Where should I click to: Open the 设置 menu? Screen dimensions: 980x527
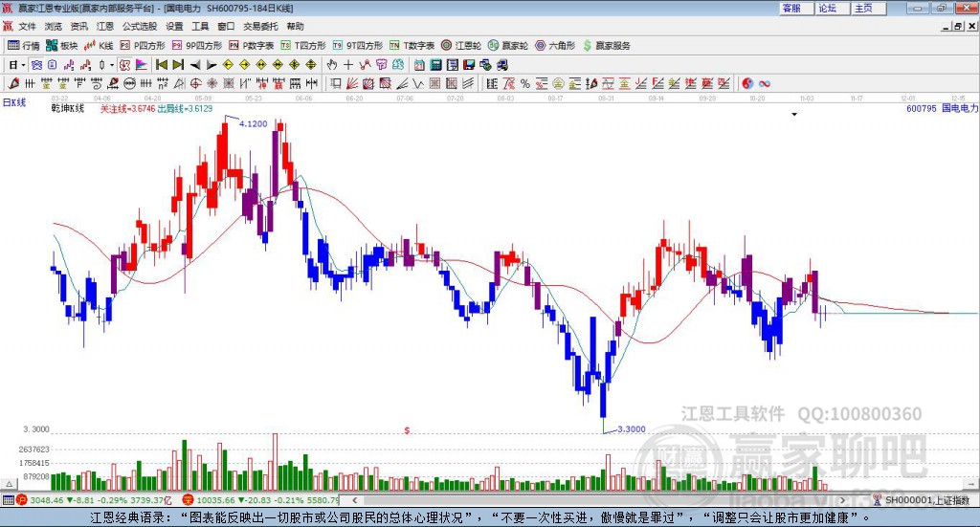click(174, 26)
